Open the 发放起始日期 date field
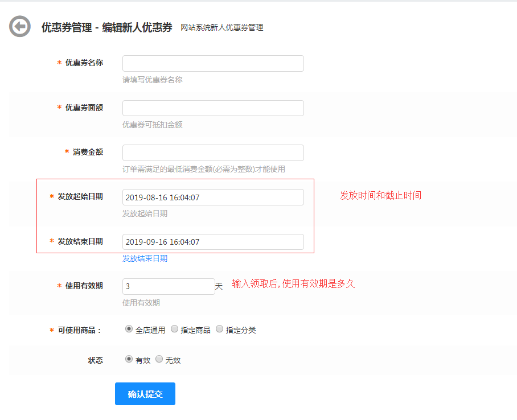Screen dimensions: 517x420 pyautogui.click(x=213, y=197)
